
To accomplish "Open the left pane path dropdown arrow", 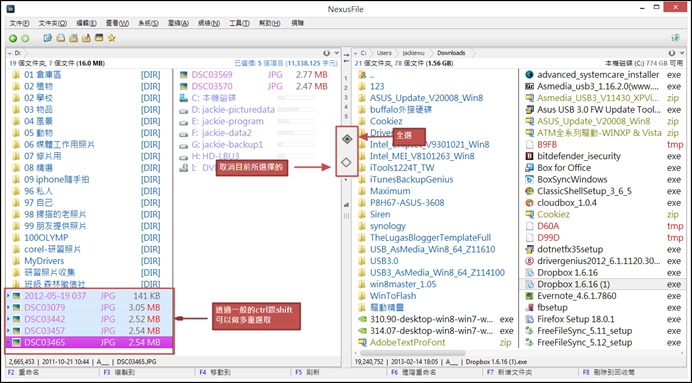I will 337,53.
